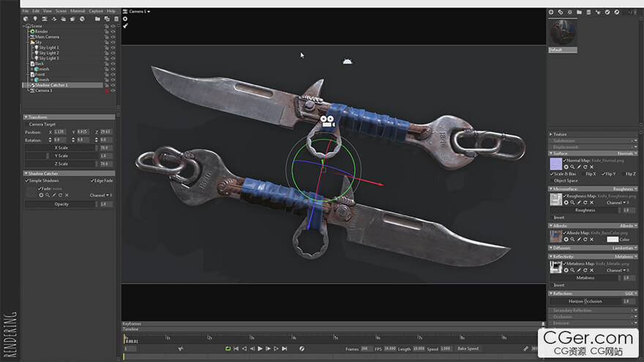Click the sky light dome gizmo in viewport
Screen dimensions: 644x362
(348, 61)
